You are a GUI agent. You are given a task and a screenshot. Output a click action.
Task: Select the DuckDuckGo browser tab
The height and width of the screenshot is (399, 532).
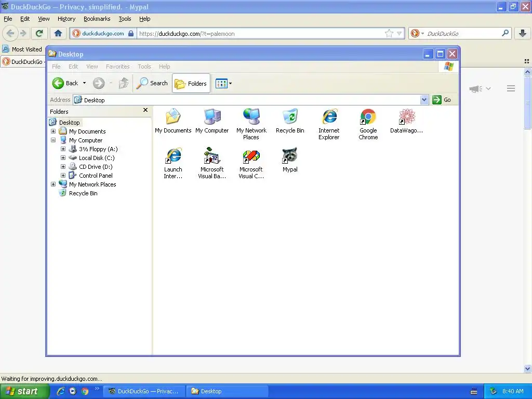[23, 62]
